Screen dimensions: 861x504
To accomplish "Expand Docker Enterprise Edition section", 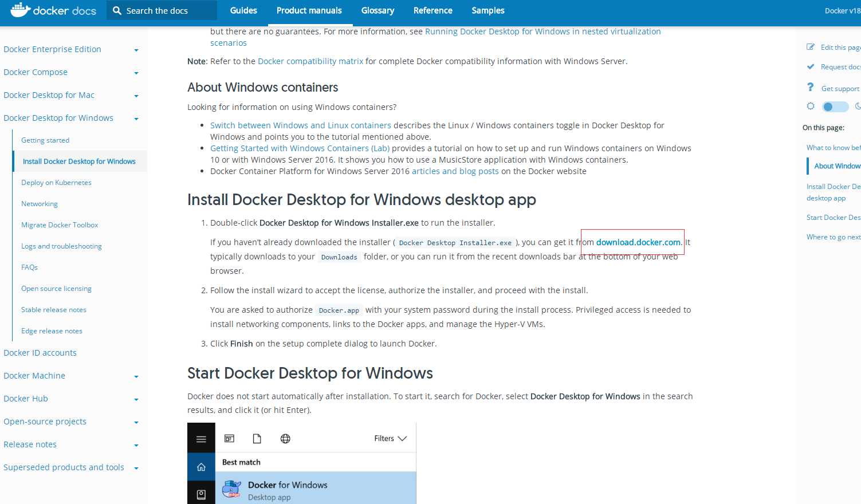I will point(136,50).
